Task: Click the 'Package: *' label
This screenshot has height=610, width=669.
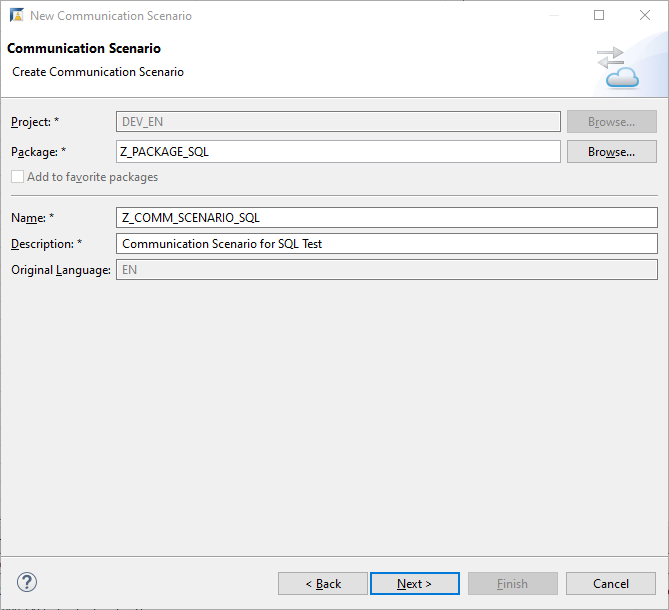Action: [38, 152]
